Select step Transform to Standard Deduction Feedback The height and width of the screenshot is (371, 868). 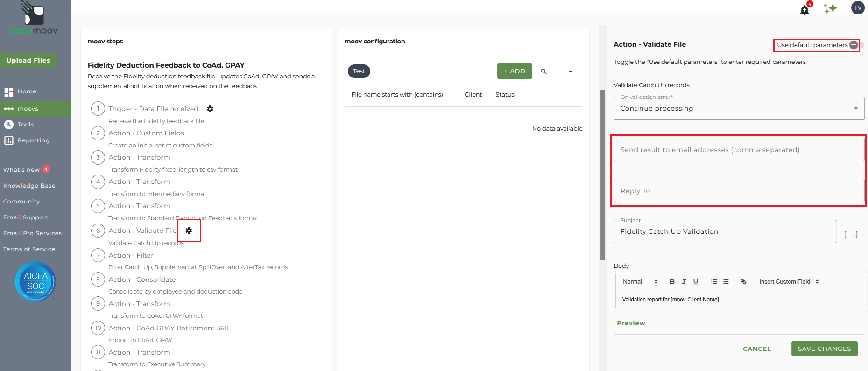[x=183, y=218]
